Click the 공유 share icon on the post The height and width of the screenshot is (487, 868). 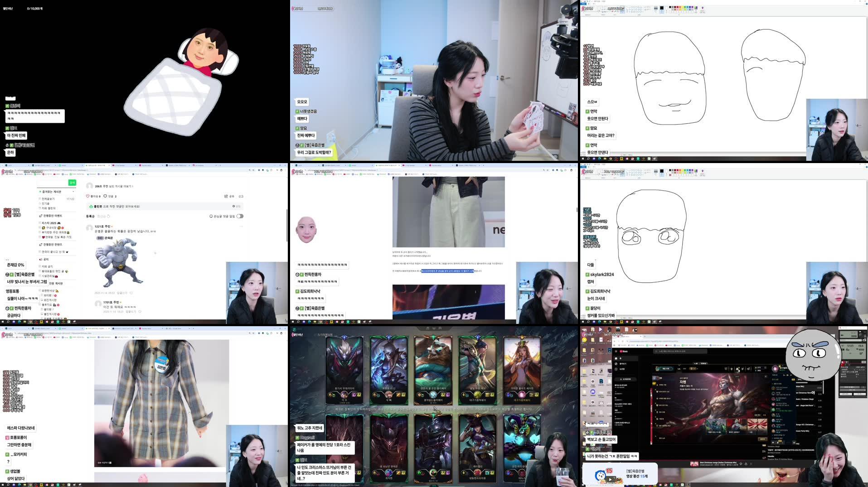tap(226, 196)
